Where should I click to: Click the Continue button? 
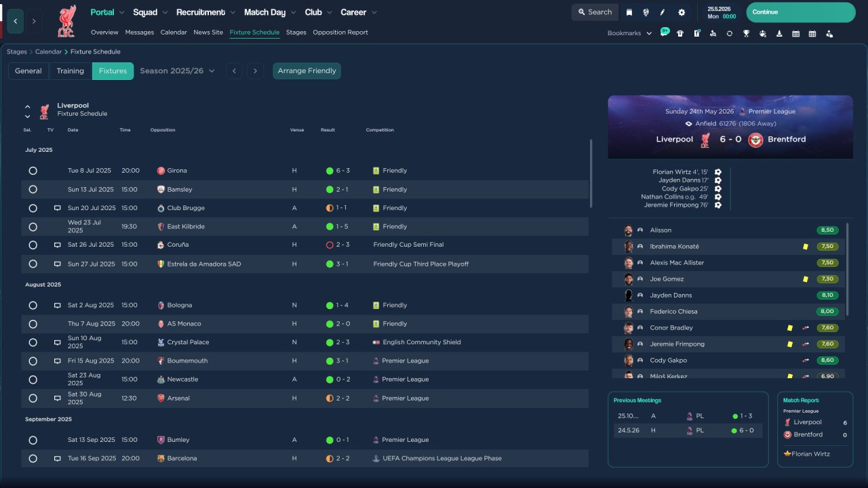pos(801,12)
